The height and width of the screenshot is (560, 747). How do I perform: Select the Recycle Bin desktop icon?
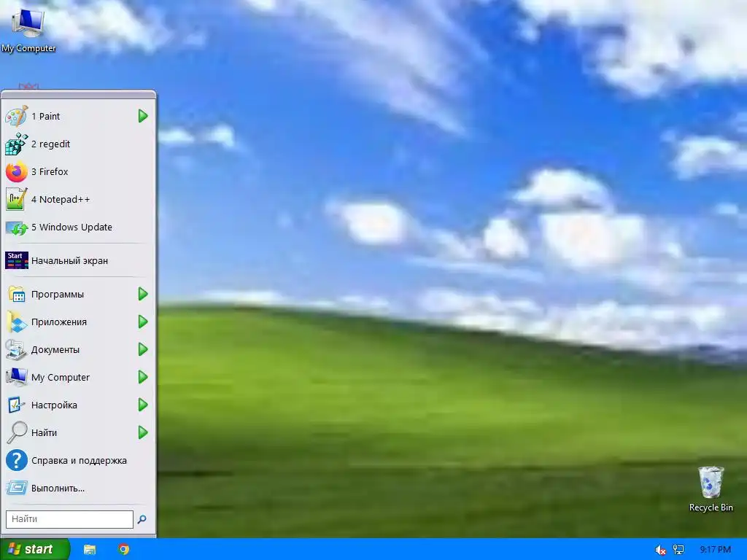pyautogui.click(x=711, y=489)
